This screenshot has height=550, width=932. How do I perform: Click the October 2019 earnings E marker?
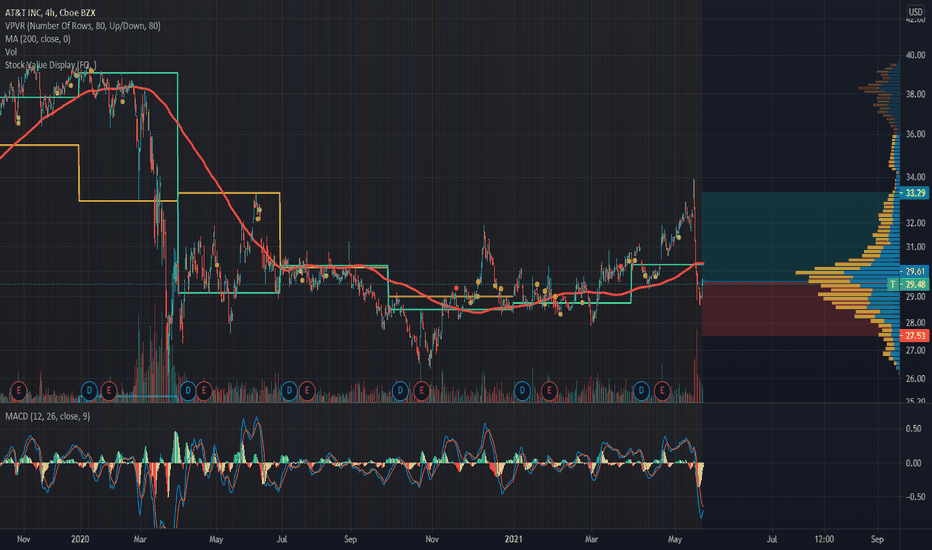tap(18, 391)
